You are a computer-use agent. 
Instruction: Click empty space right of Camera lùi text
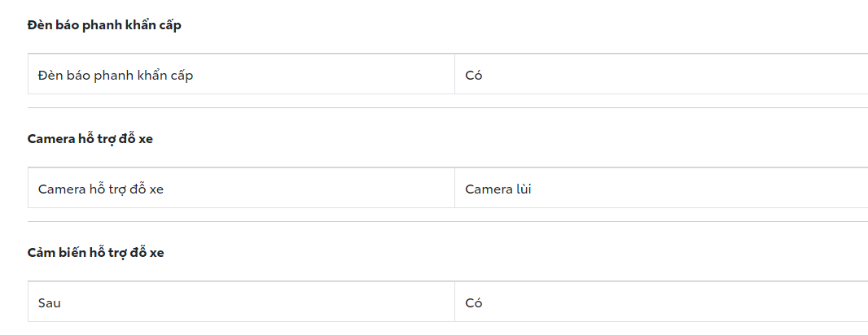[x=692, y=189]
